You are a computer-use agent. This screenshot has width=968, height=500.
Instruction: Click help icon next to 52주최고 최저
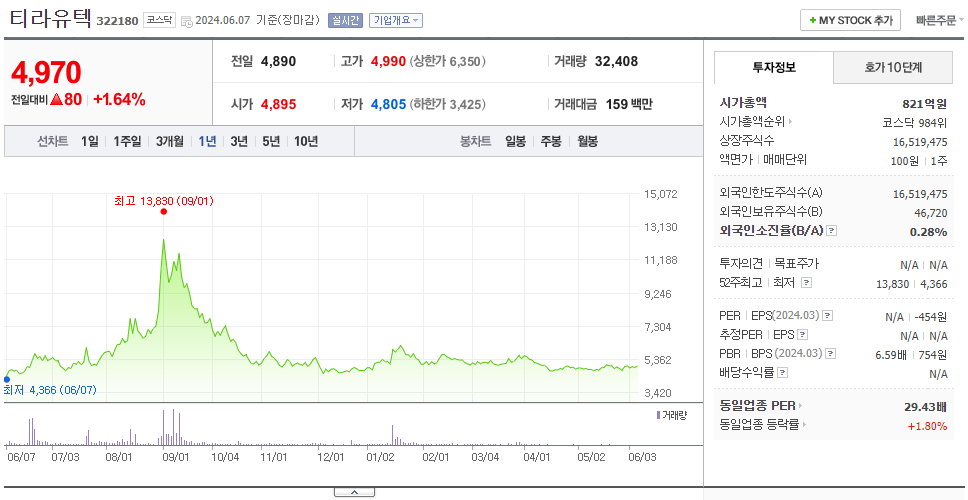pyautogui.click(x=806, y=283)
